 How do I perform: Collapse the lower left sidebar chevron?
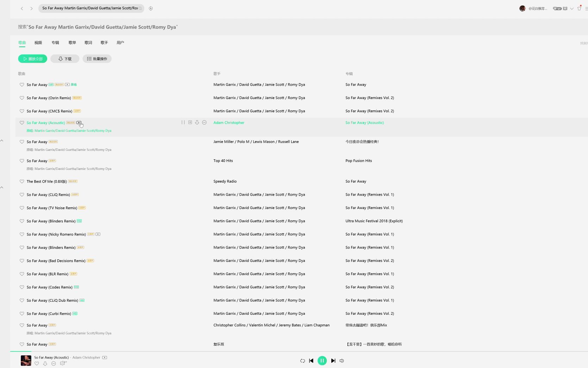[x=2, y=188]
